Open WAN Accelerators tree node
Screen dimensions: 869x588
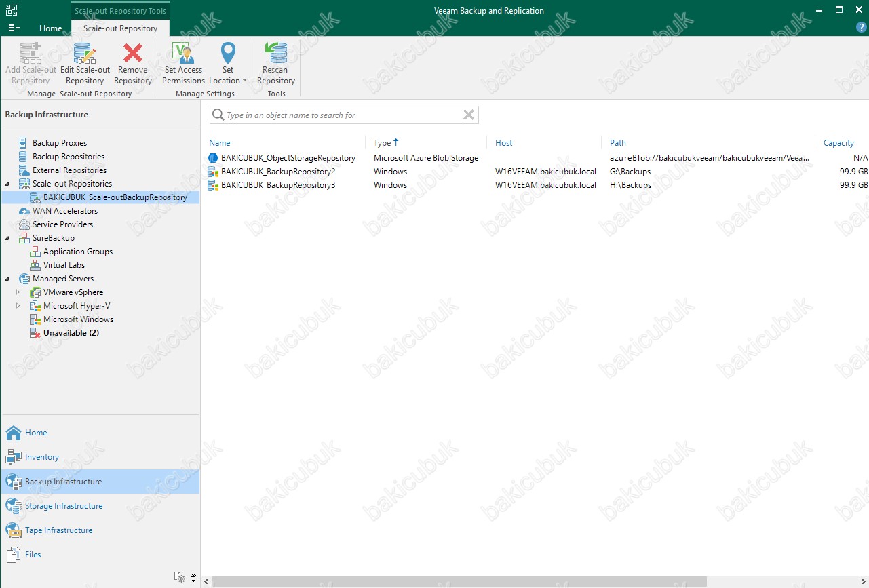tap(65, 211)
